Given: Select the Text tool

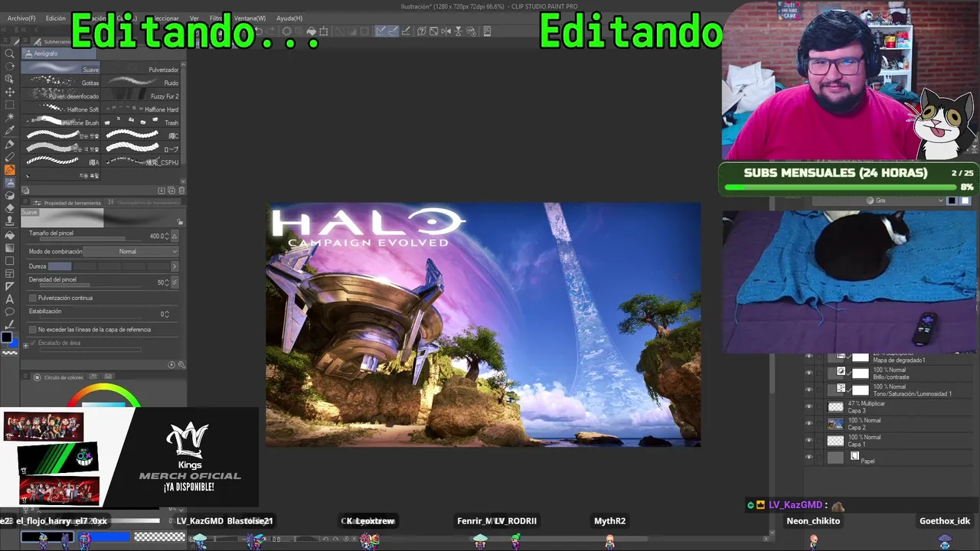Looking at the screenshot, I should (x=10, y=299).
